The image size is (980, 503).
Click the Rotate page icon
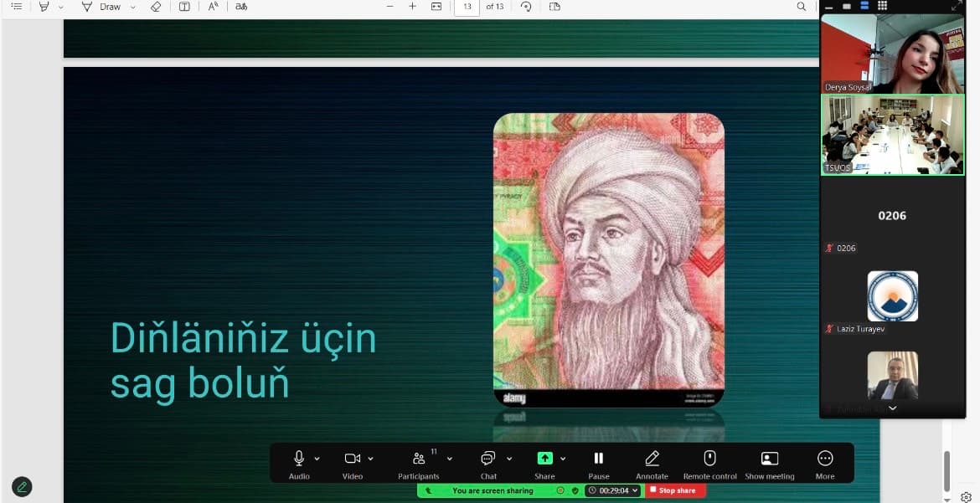tap(526, 6)
